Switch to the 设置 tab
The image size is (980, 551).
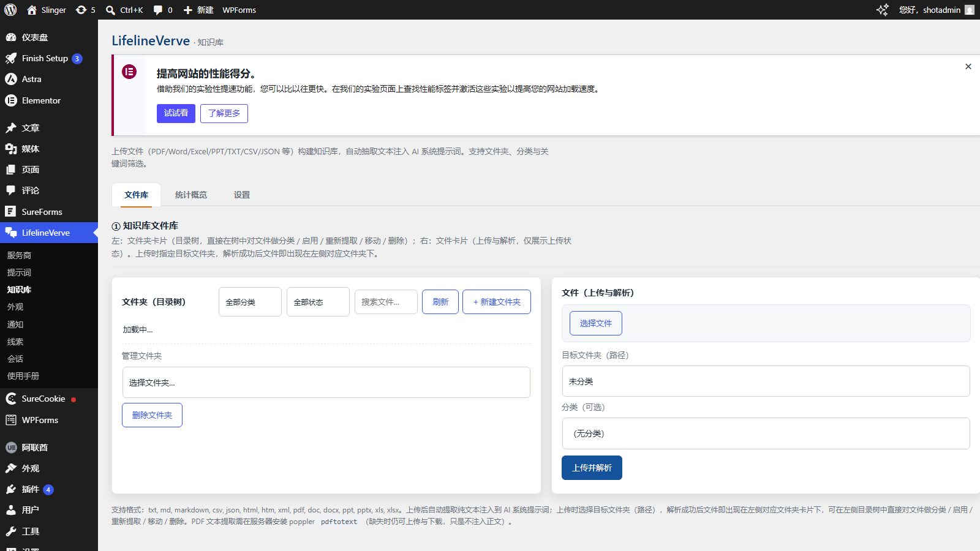242,195
